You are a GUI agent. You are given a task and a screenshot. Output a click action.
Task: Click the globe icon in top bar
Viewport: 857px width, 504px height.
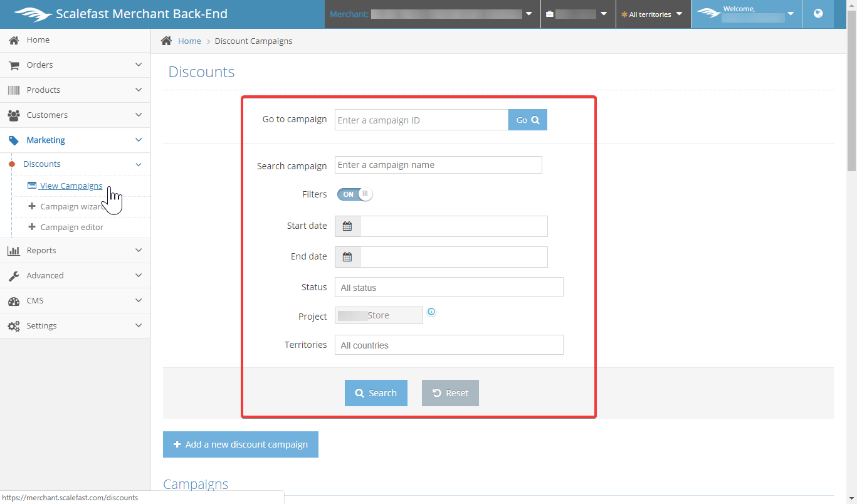[x=818, y=14]
